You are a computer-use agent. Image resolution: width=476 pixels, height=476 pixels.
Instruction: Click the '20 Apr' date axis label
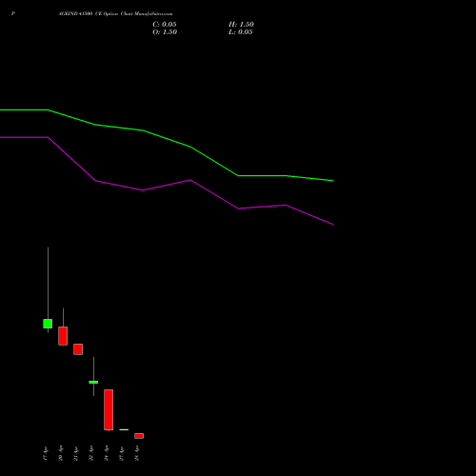[61, 453]
